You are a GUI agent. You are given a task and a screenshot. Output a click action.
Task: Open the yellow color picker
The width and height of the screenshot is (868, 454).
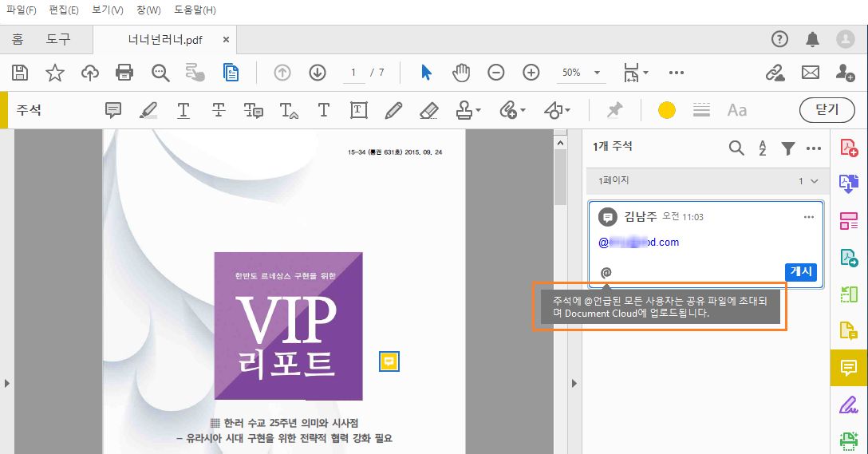pyautogui.click(x=666, y=110)
